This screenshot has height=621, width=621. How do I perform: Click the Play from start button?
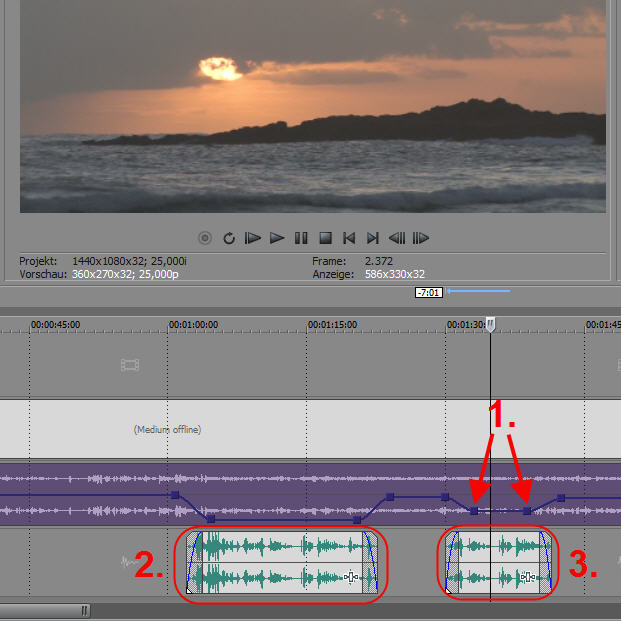(x=253, y=238)
